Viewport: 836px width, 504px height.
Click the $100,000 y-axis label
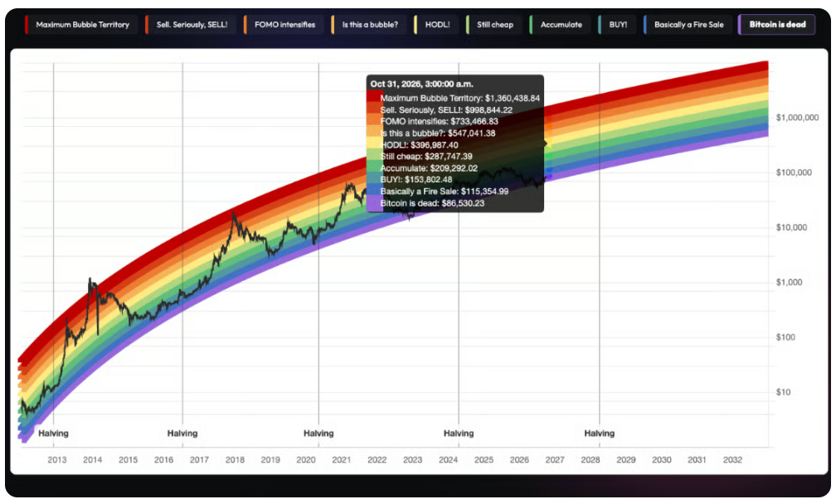tap(794, 172)
